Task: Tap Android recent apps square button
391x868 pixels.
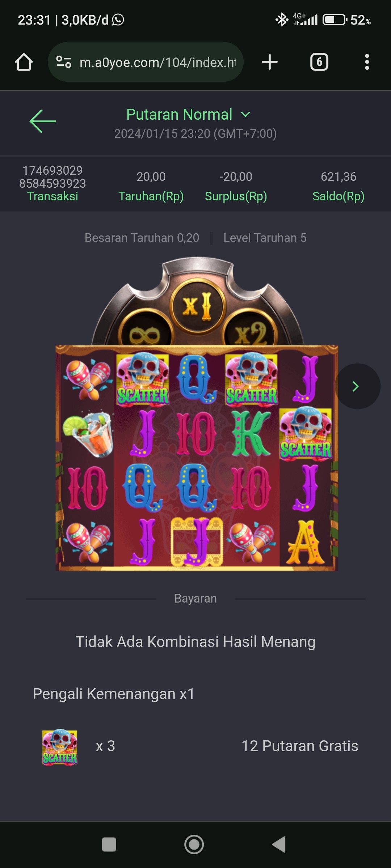Action: (109, 844)
